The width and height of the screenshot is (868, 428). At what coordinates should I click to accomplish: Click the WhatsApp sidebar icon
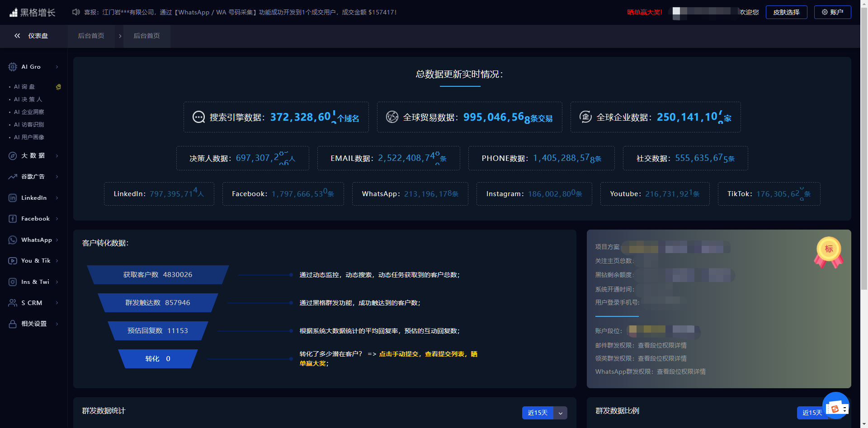(13, 240)
